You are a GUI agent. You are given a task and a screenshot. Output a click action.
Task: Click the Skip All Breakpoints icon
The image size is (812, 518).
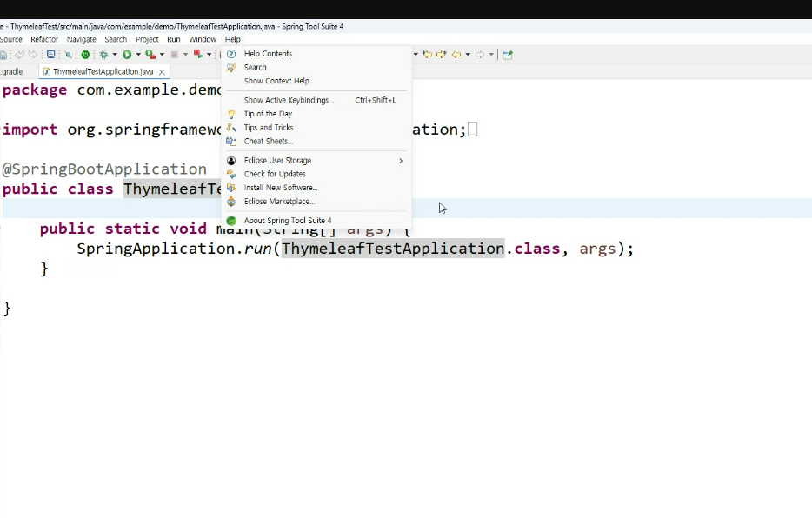pyautogui.click(x=68, y=55)
